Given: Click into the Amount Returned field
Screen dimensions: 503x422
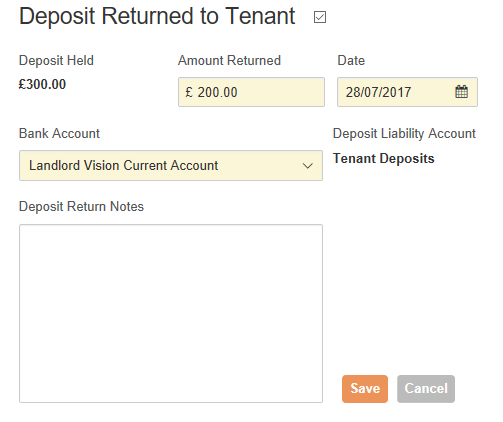Looking at the screenshot, I should (251, 92).
